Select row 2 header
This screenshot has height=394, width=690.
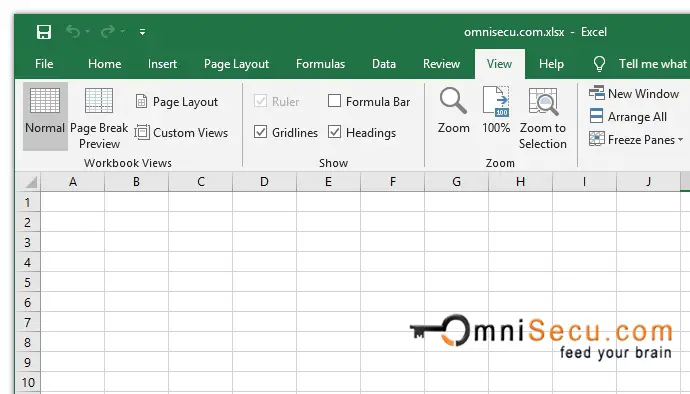click(x=28, y=222)
